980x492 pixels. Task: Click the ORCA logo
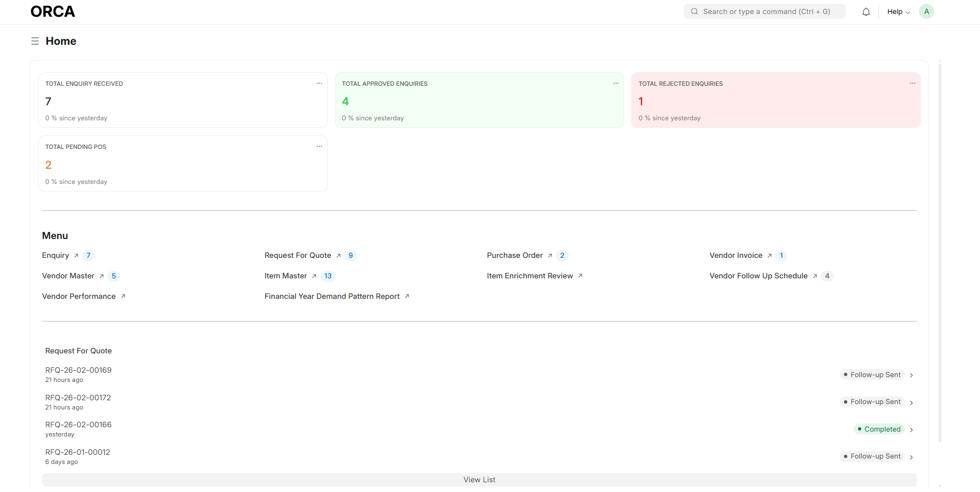point(52,11)
